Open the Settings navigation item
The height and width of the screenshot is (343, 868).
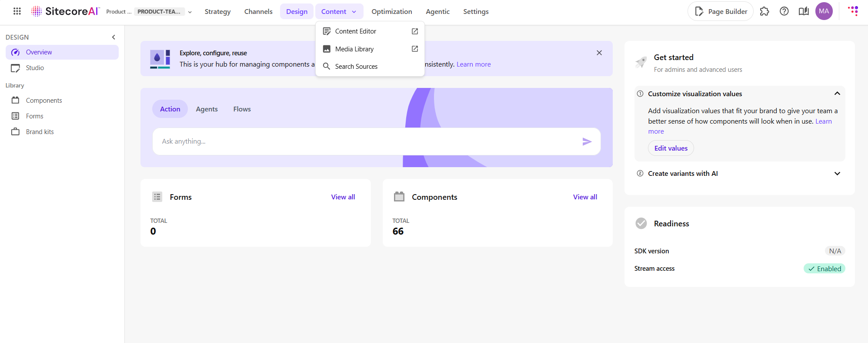[x=476, y=11]
